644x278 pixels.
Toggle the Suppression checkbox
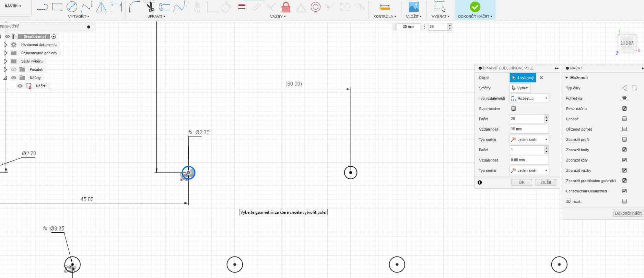(514, 109)
